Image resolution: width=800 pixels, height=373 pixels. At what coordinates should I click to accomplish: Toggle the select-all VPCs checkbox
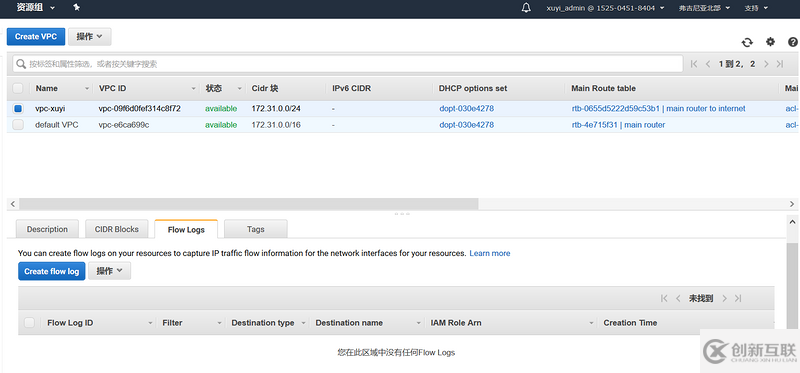18,88
